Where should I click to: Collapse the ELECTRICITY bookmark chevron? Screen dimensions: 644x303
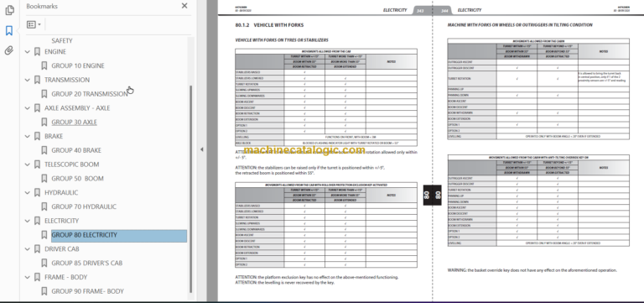click(x=28, y=221)
